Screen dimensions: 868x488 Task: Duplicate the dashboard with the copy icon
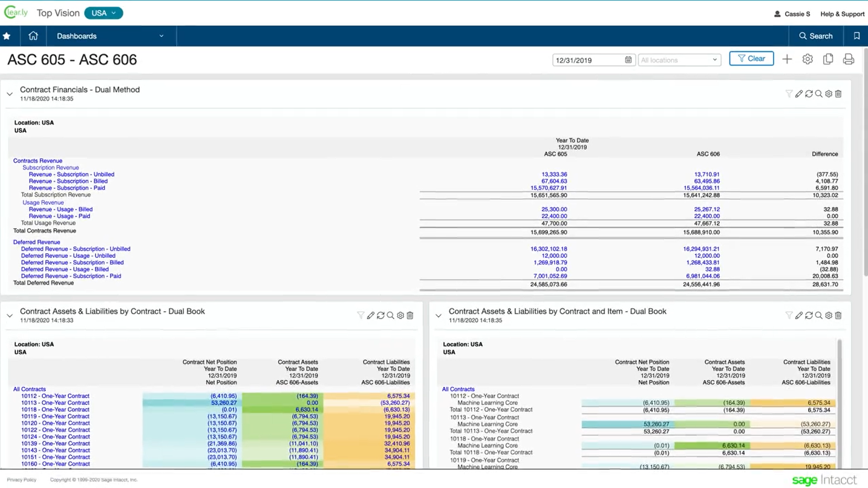click(828, 59)
